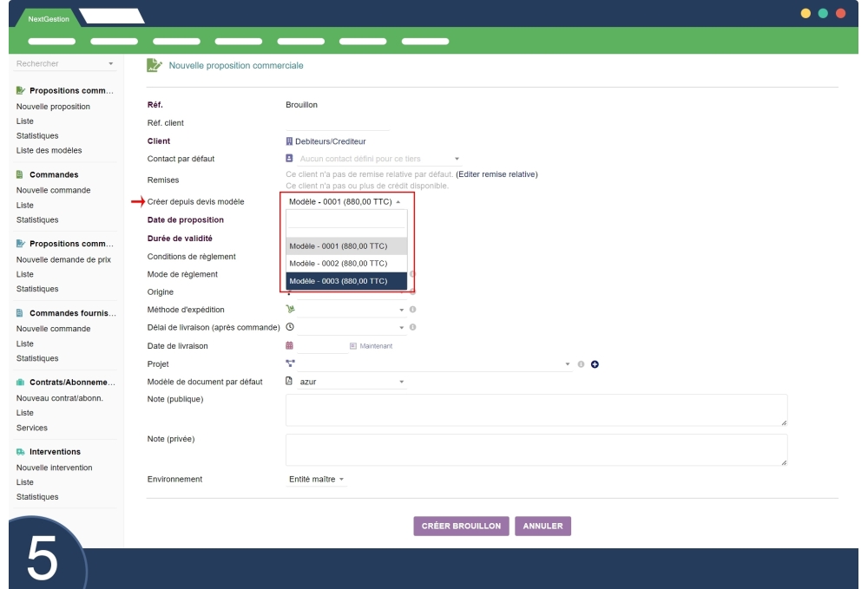Click the clock icon for Délai de livraison
Screen dimensions: 868x589
click(290, 327)
